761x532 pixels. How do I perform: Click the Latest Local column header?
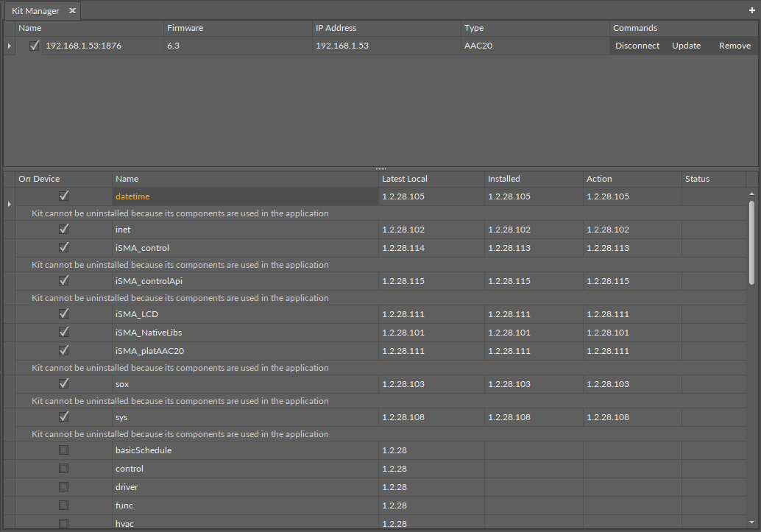[404, 178]
